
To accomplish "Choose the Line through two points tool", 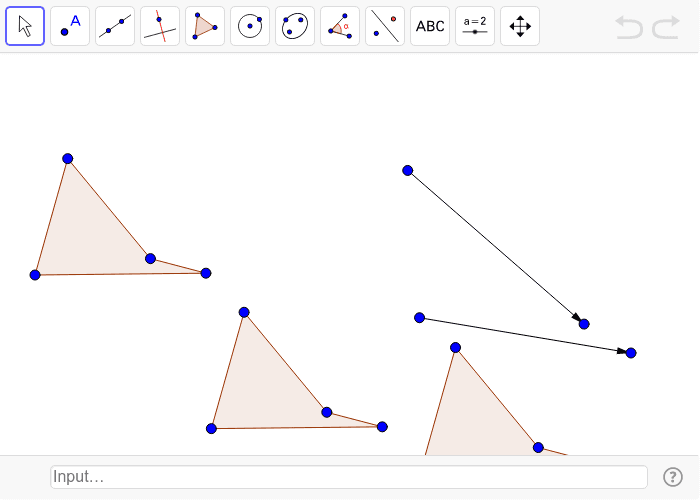I will pyautogui.click(x=115, y=26).
